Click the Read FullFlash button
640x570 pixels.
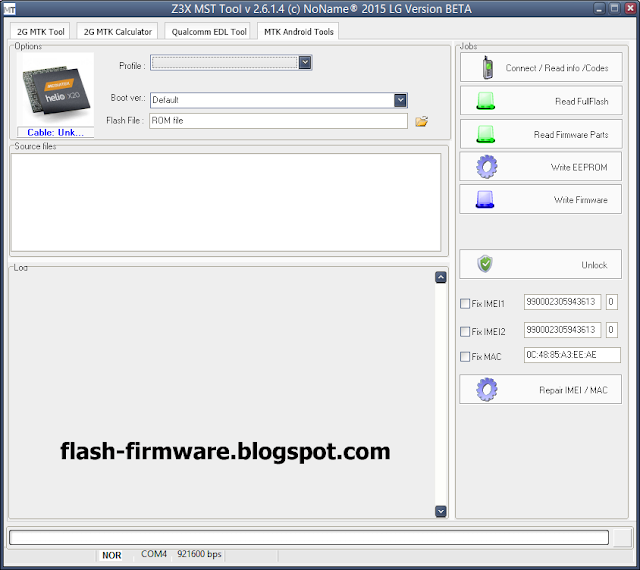point(541,101)
